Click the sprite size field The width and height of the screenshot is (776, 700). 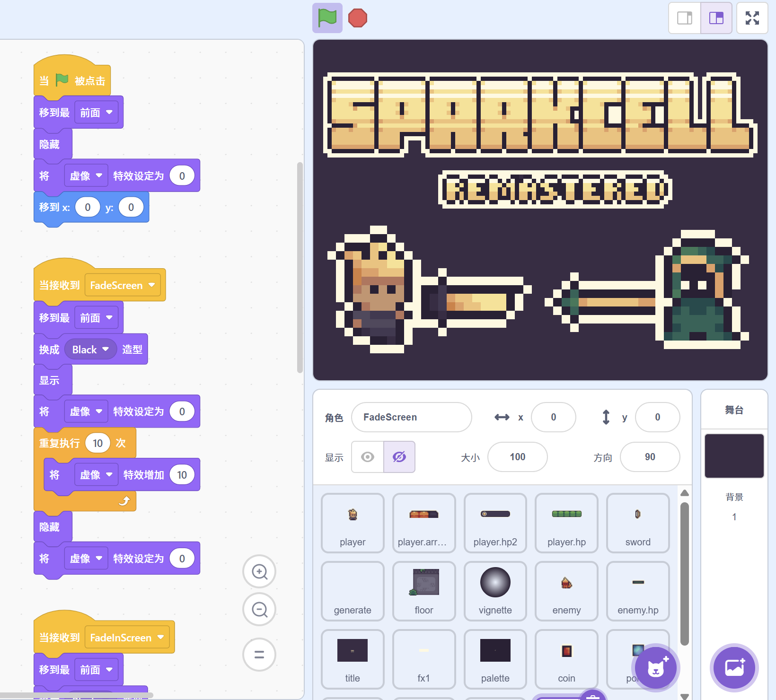(518, 457)
